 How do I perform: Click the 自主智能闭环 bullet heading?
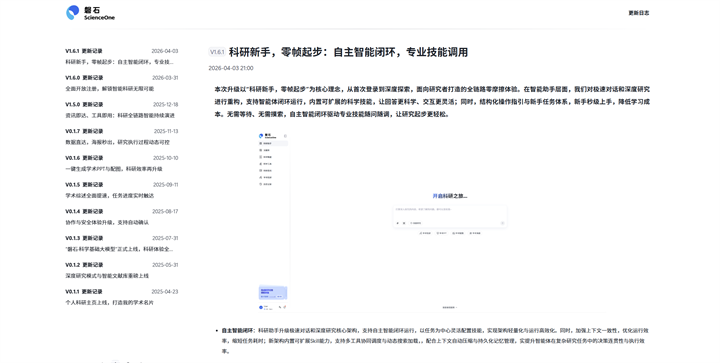(237, 330)
